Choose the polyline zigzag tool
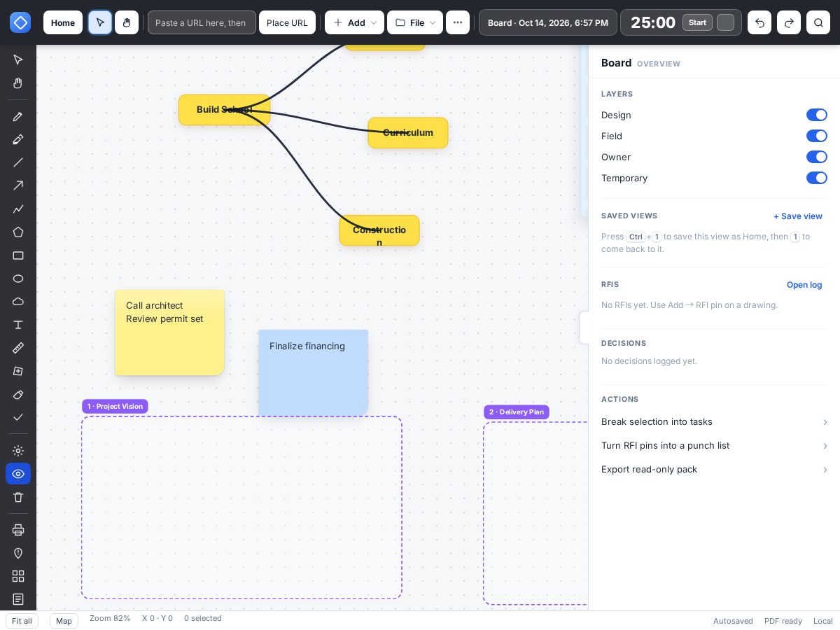840x630 pixels. [x=18, y=209]
